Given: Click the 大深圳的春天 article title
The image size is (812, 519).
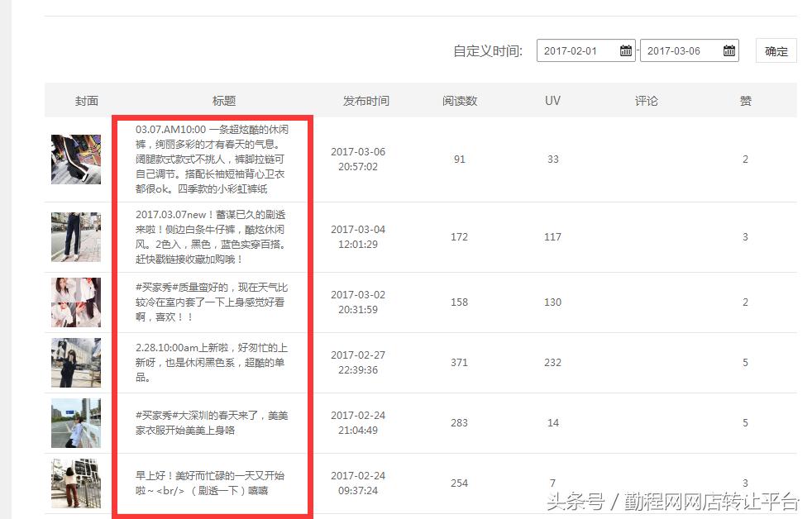Looking at the screenshot, I should click(226, 423).
